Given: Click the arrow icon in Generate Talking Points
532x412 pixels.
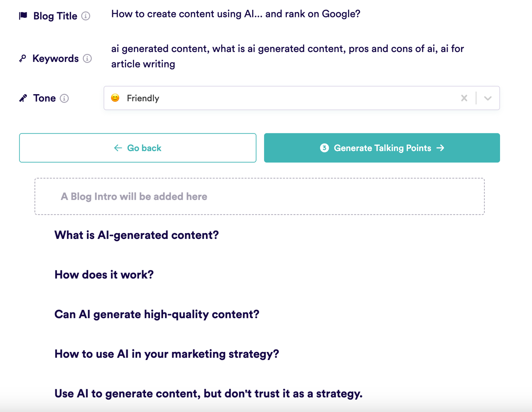Looking at the screenshot, I should [440, 148].
